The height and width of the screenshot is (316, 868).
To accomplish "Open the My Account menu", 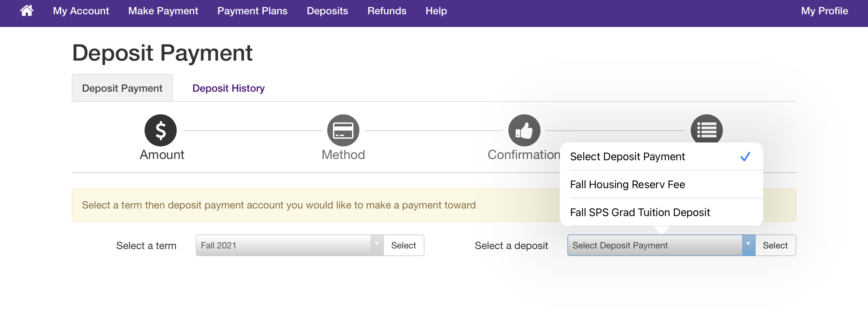I will tap(81, 11).
